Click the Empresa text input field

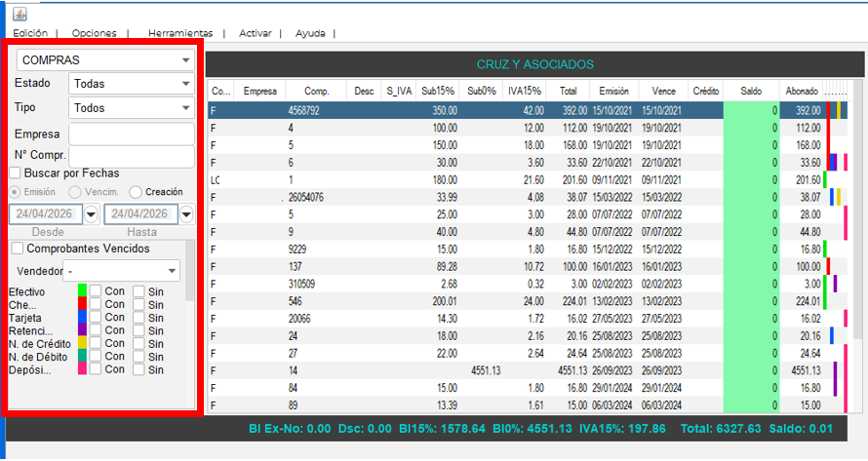pyautogui.click(x=132, y=134)
